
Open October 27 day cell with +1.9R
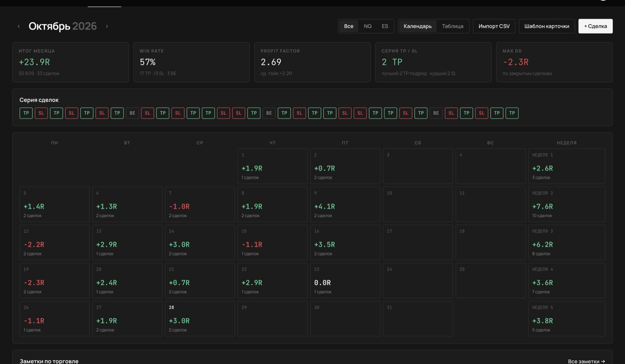point(127,319)
